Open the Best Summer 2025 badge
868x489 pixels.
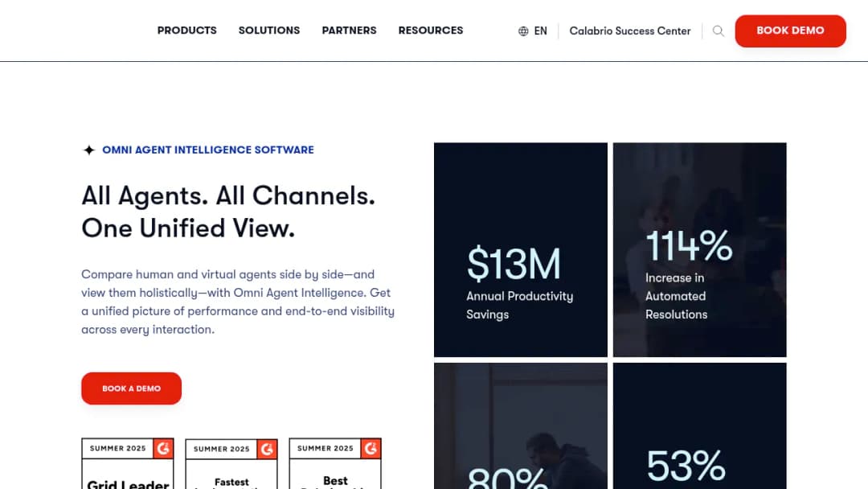(335, 463)
